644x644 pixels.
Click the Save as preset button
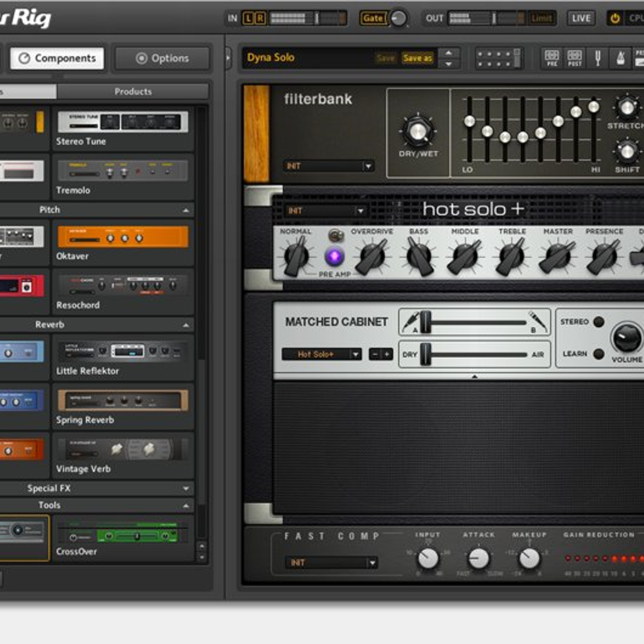[418, 58]
